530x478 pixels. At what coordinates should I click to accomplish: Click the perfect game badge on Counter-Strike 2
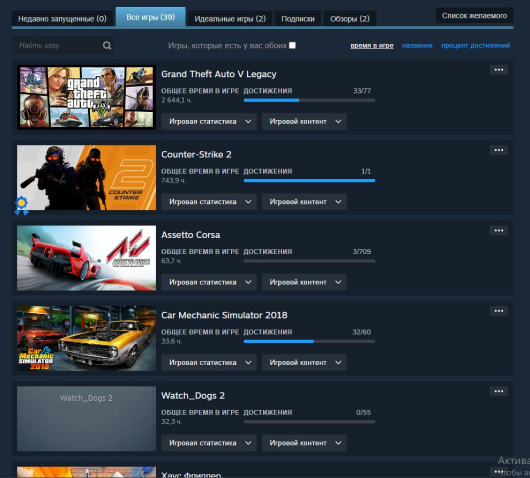(21, 206)
